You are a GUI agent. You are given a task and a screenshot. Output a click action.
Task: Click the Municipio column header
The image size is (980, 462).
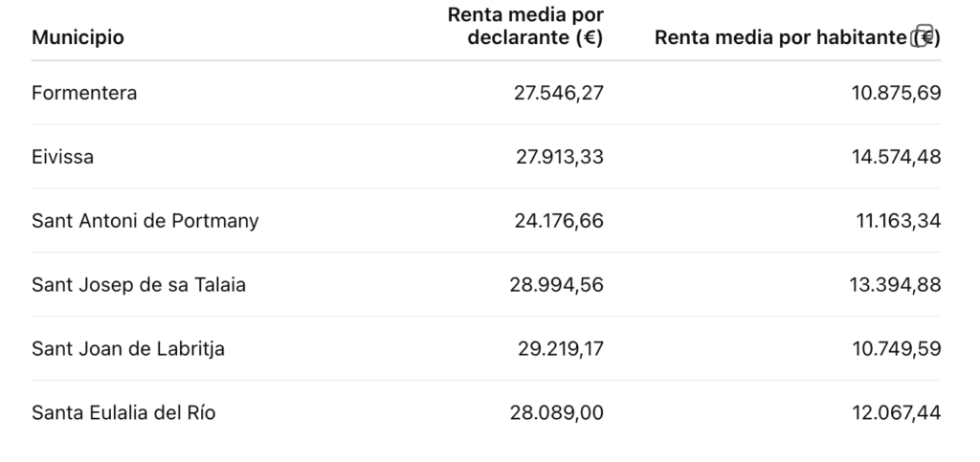(x=78, y=38)
